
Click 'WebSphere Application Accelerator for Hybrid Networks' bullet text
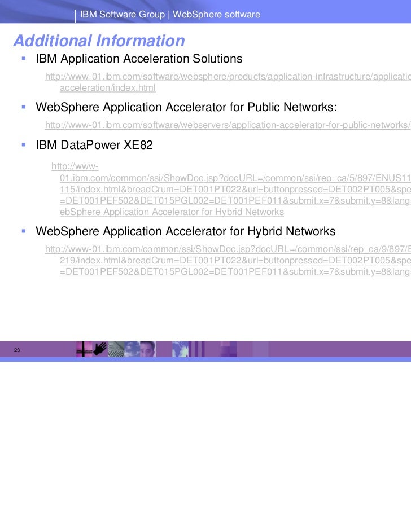[185, 231]
